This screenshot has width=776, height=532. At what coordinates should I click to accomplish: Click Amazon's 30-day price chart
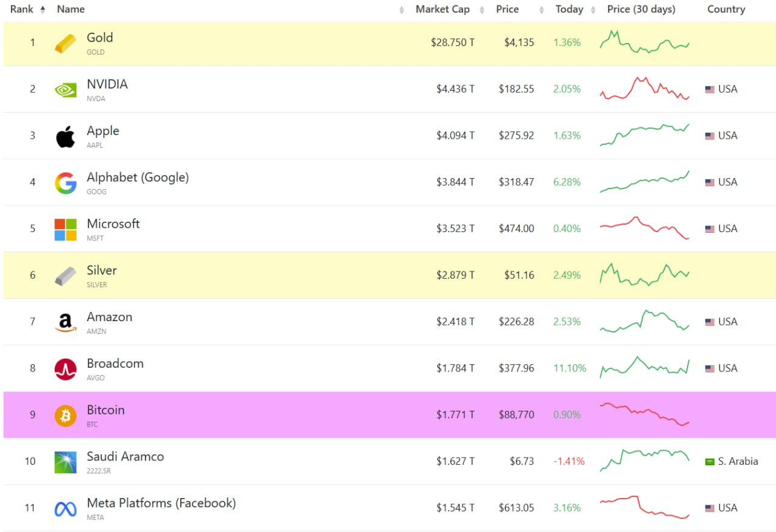tap(644, 321)
